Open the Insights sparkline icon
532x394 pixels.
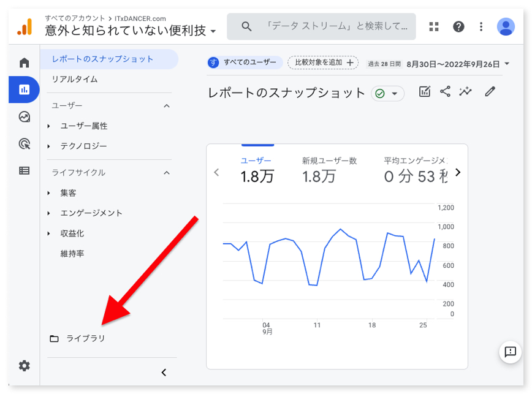tap(466, 92)
